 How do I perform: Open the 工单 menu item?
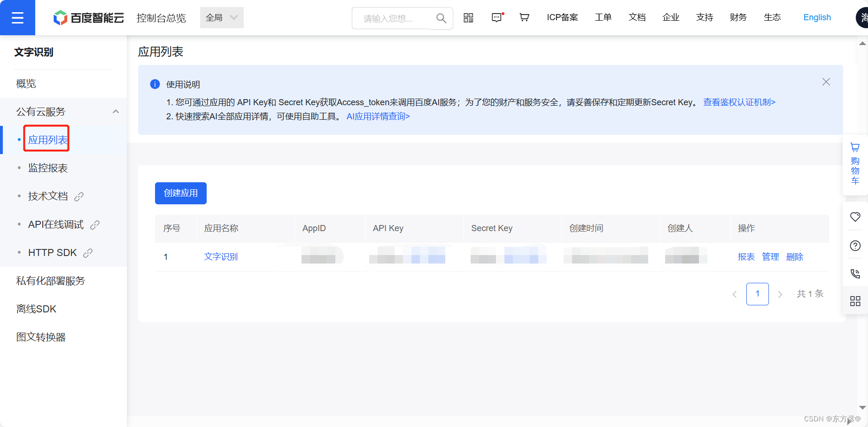(603, 17)
